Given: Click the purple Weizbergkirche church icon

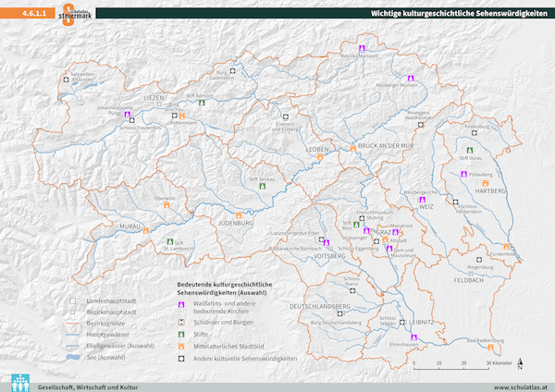Looking at the screenshot, I should coord(422,200).
